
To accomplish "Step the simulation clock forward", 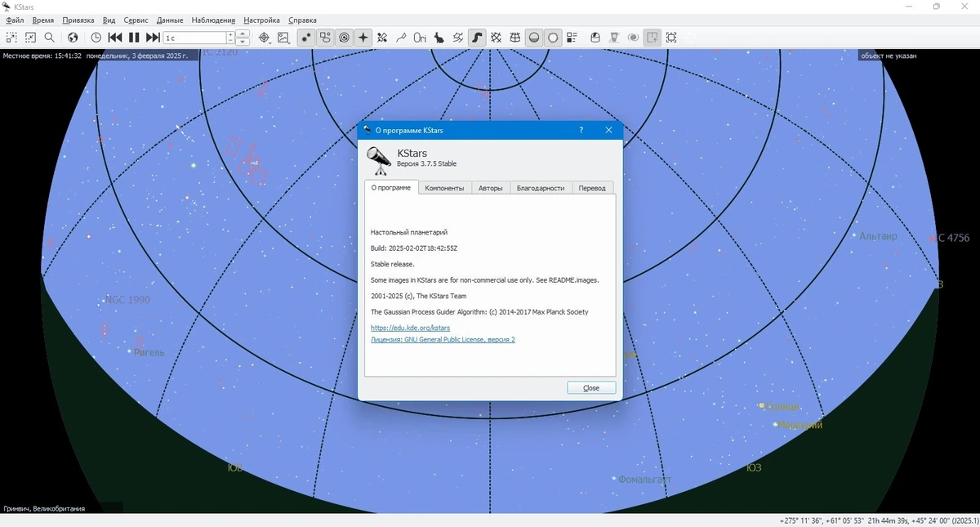I will (x=153, y=37).
